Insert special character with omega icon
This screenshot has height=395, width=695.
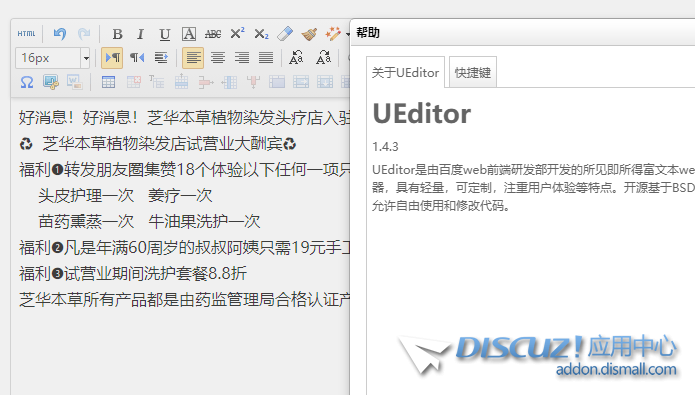[27, 82]
